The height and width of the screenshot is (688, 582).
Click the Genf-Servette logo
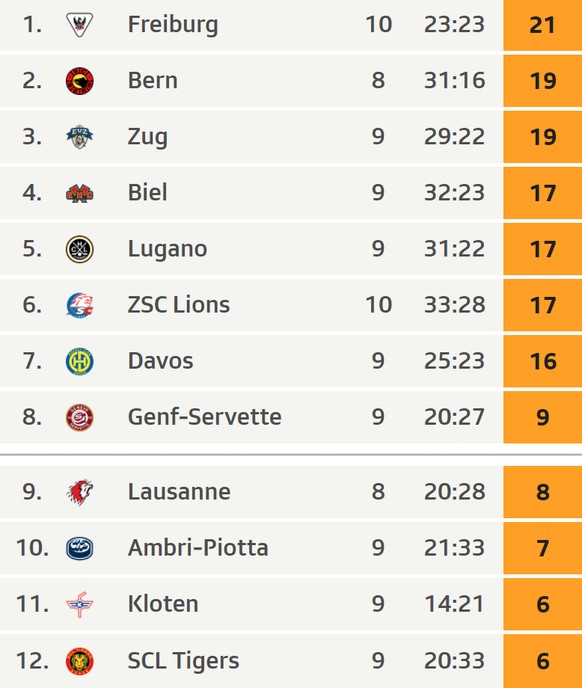click(79, 417)
